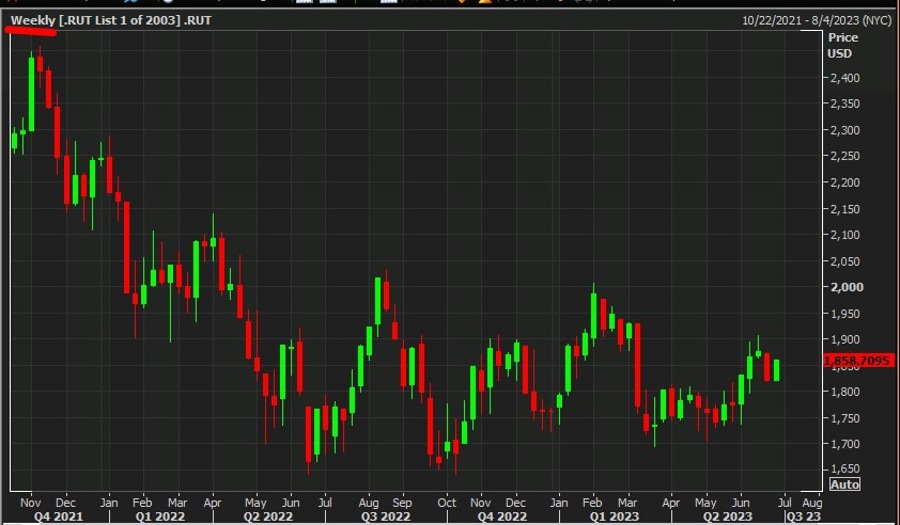Click the 2,150 price axis label
900x525 pixels.
click(x=845, y=209)
